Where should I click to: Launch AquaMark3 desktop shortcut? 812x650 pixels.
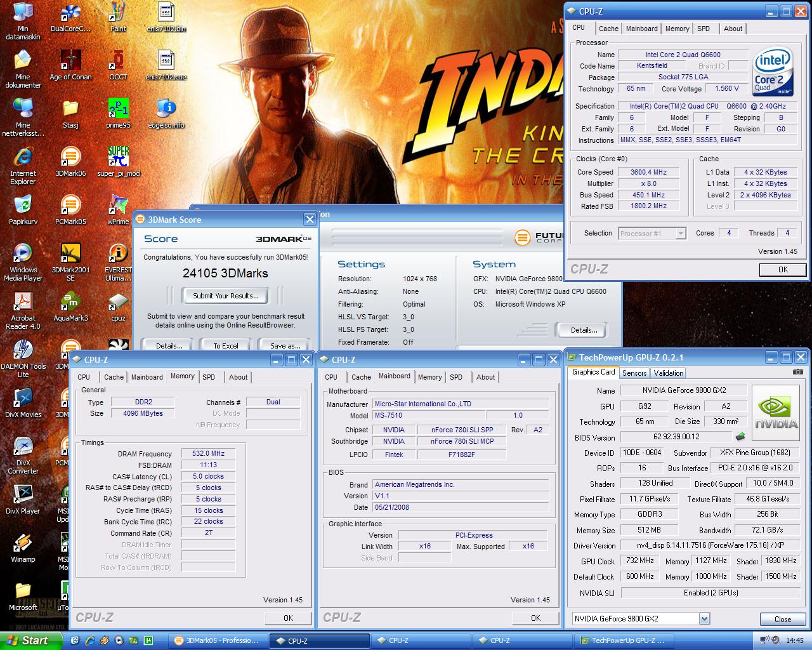(70, 307)
